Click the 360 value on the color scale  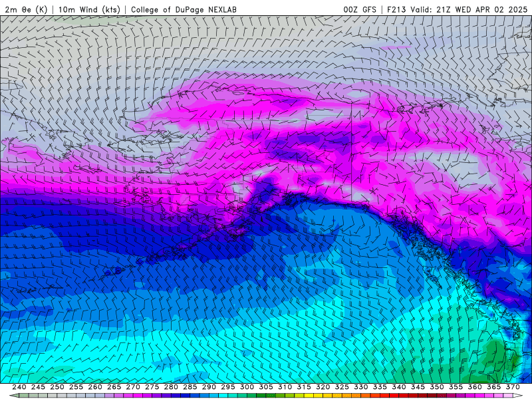coord(475,387)
